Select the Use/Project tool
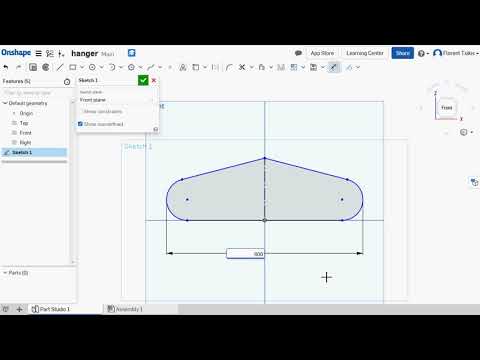 click(x=196, y=67)
